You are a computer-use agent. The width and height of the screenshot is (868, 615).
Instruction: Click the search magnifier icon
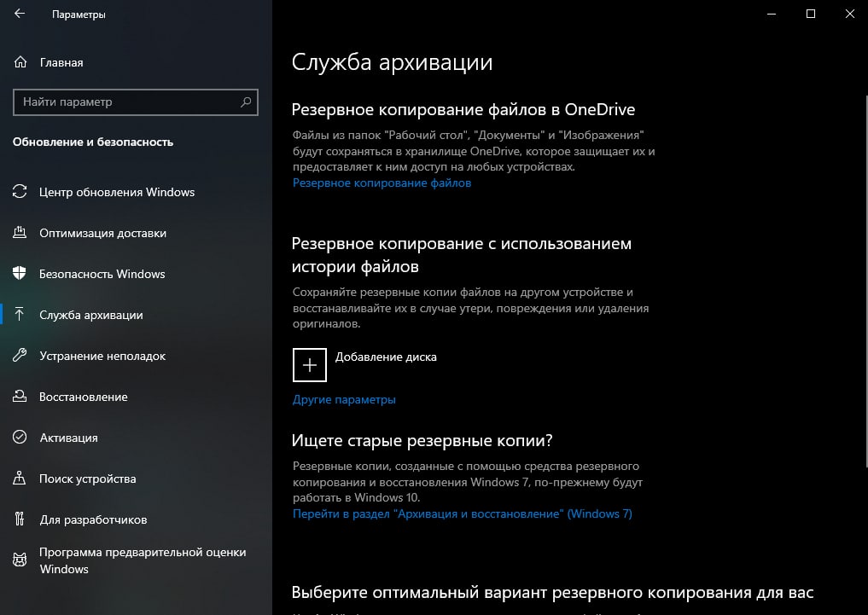246,102
